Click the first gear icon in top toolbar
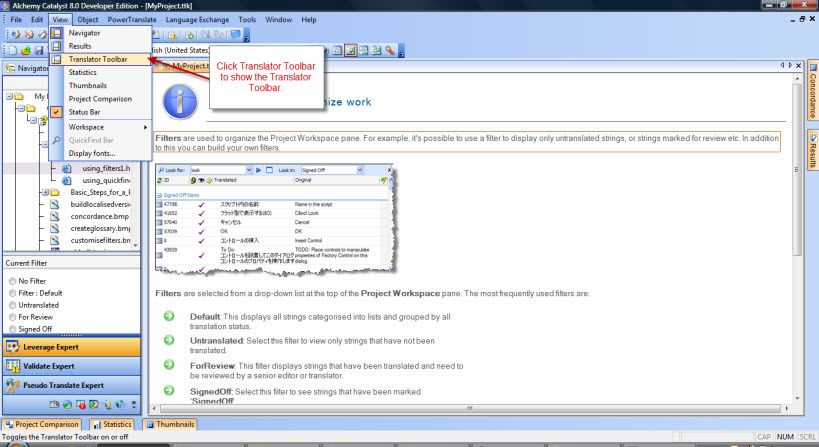819x447 pixels. (x=16, y=34)
